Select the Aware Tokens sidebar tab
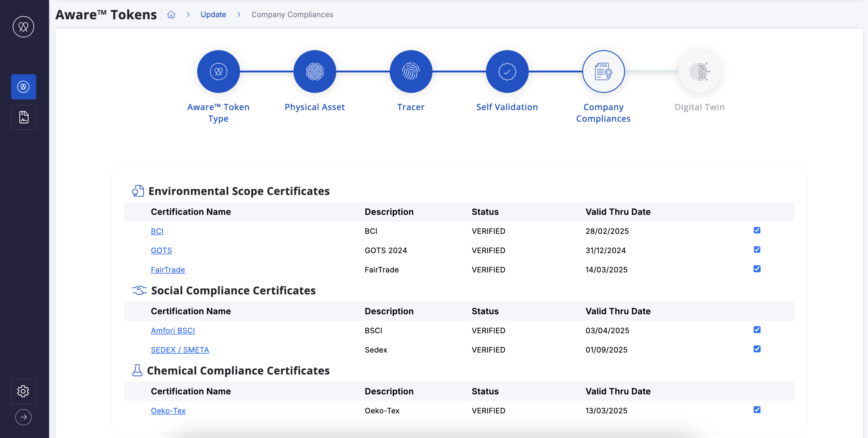868x438 pixels. click(23, 87)
